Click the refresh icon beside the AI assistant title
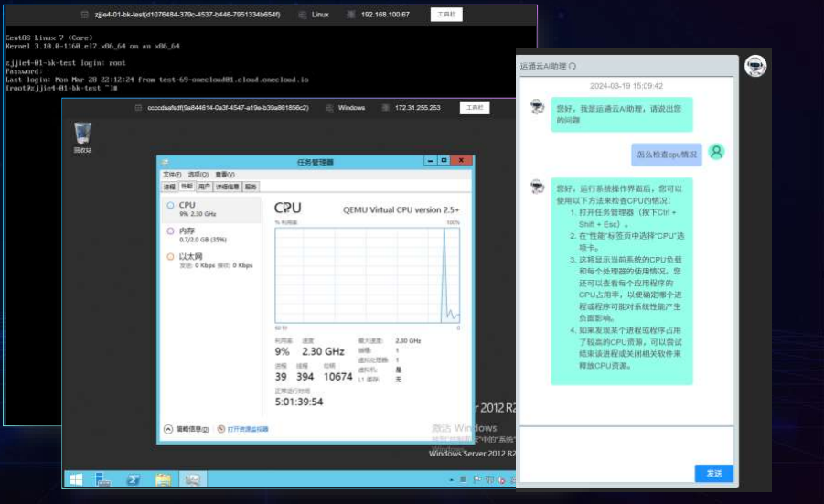 tap(573, 67)
